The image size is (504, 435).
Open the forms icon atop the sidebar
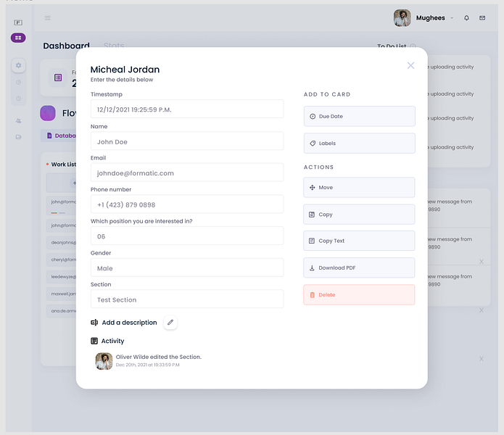click(18, 22)
